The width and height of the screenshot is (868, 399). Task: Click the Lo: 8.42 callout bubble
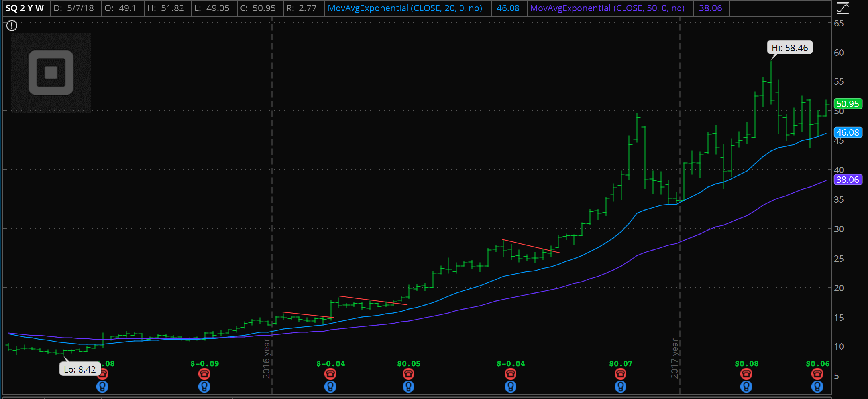pyautogui.click(x=80, y=369)
